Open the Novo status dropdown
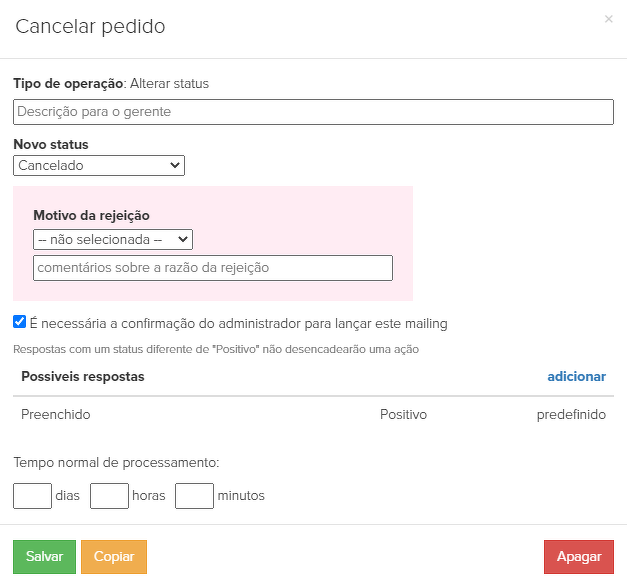The image size is (627, 586). [99, 165]
